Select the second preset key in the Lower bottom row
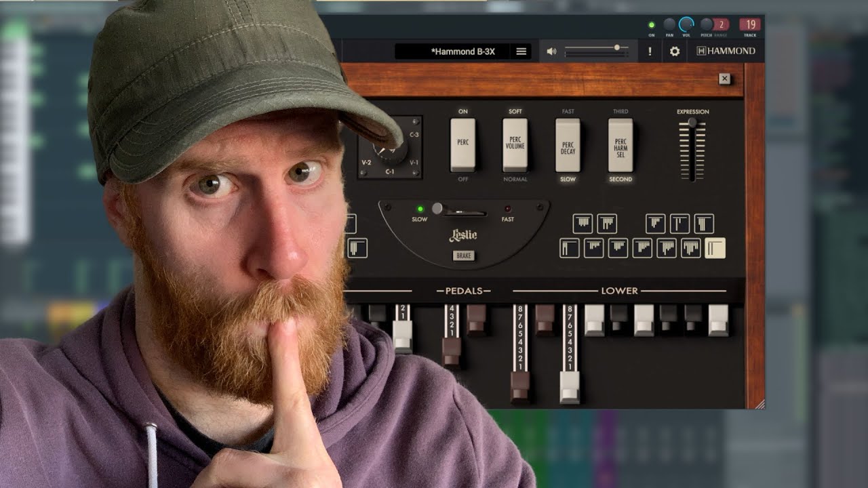 (594, 248)
